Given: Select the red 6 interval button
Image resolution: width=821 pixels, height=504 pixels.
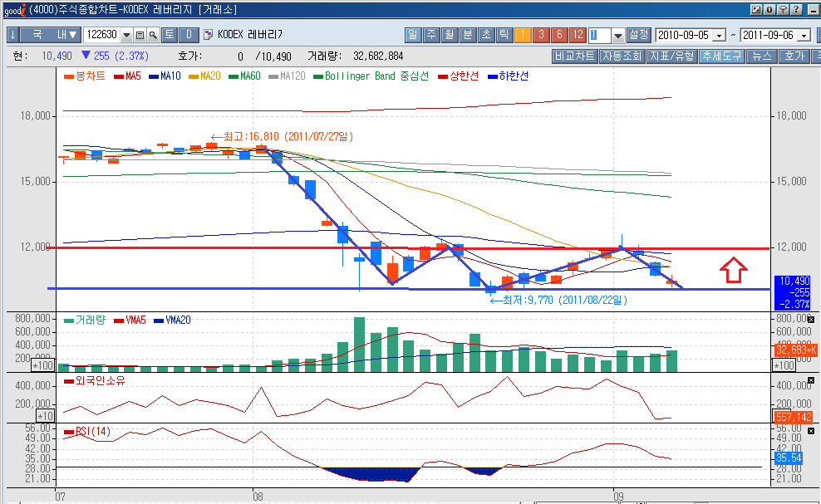Looking at the screenshot, I should [x=559, y=35].
